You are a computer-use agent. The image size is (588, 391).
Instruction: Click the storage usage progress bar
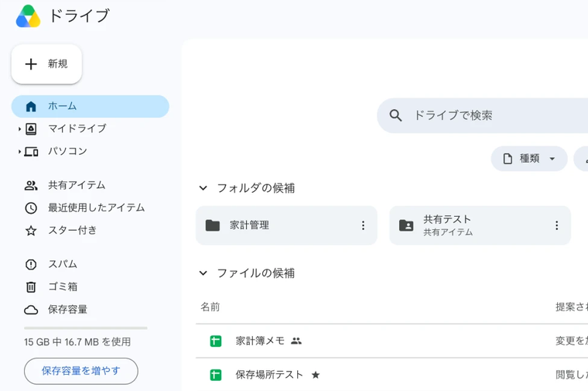(x=86, y=328)
